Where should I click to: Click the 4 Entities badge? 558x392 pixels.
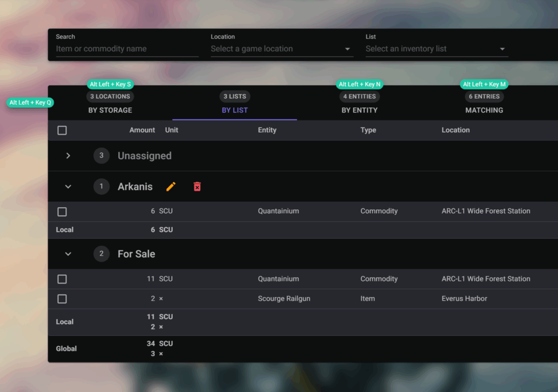(360, 96)
